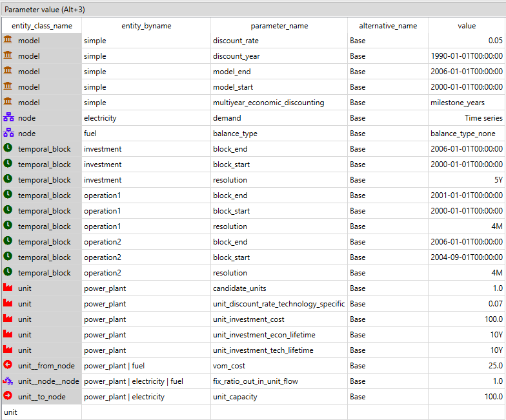Click the clock icon for investment block_end
The width and height of the screenshot is (506, 420).
click(8, 148)
